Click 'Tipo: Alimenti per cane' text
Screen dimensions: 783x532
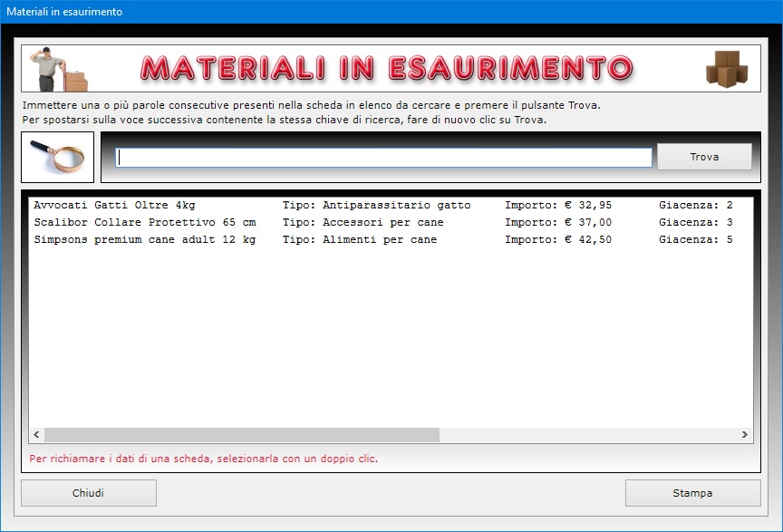click(360, 240)
